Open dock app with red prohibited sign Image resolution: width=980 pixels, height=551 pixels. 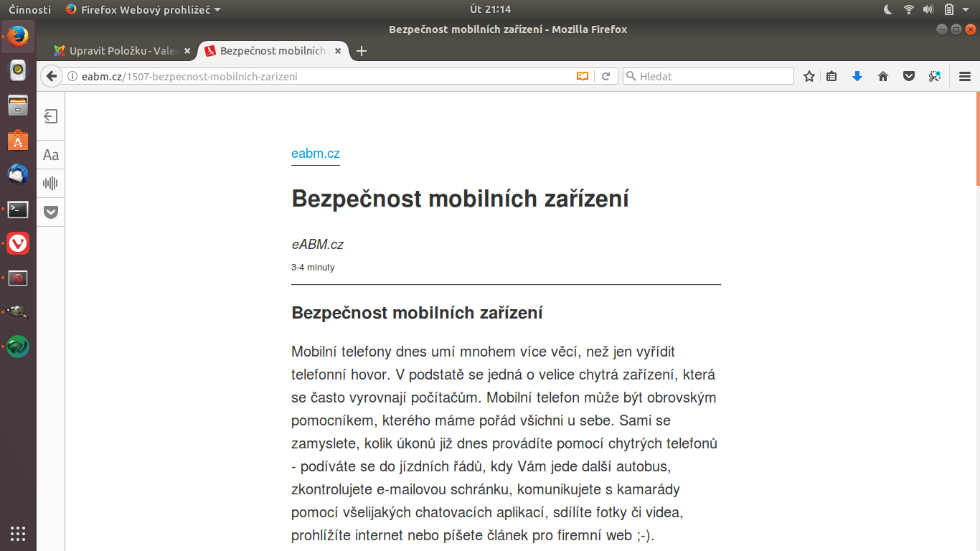tap(18, 278)
